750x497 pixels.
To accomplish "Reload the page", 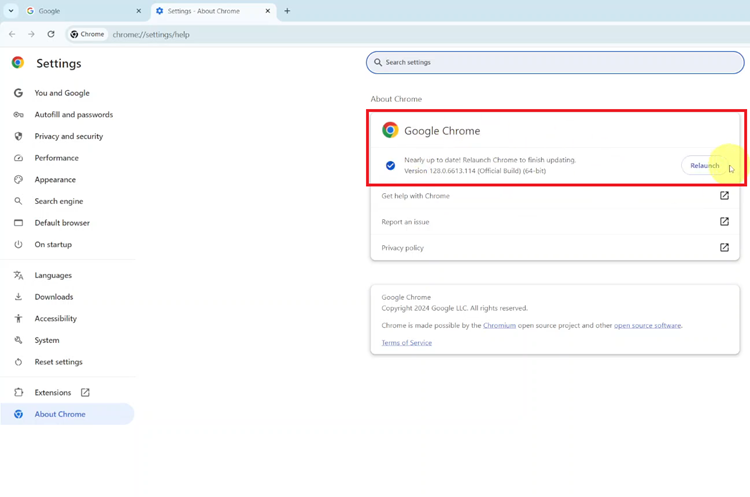I will click(51, 34).
